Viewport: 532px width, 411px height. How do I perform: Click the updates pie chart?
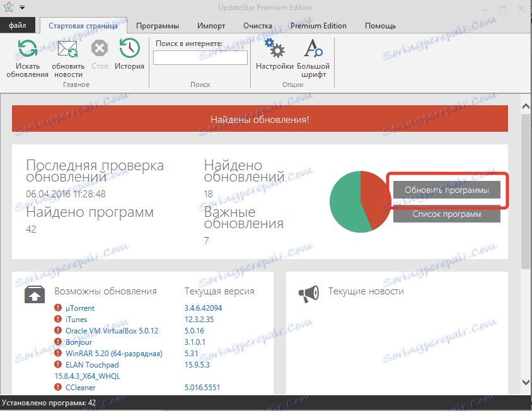[x=361, y=202]
